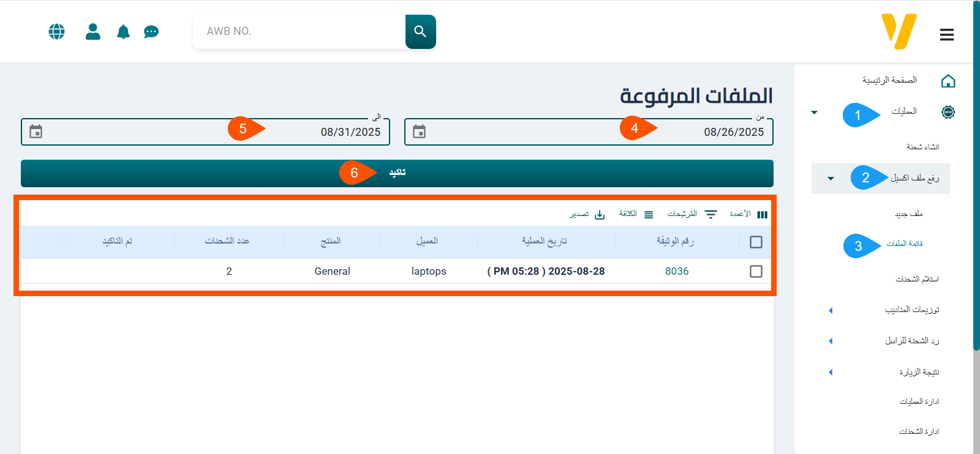Click the الكثافة density icon

pos(649,215)
